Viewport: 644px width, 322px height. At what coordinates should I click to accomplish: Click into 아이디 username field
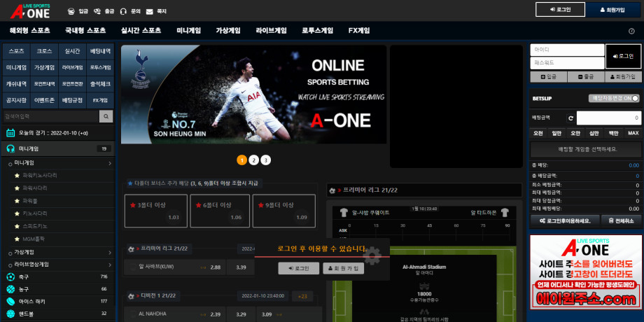[567, 50]
